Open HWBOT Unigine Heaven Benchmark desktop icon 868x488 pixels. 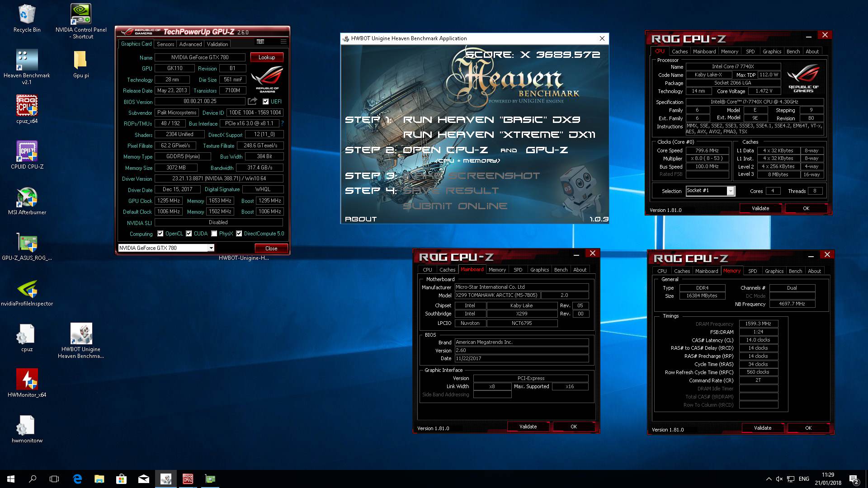(x=81, y=341)
